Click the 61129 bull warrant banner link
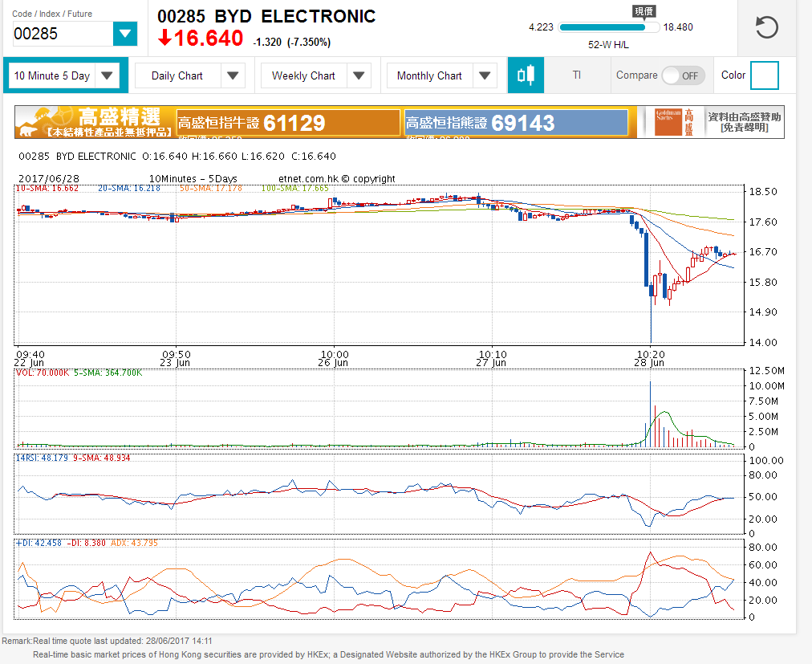This screenshot has height=664, width=812. pos(288,123)
